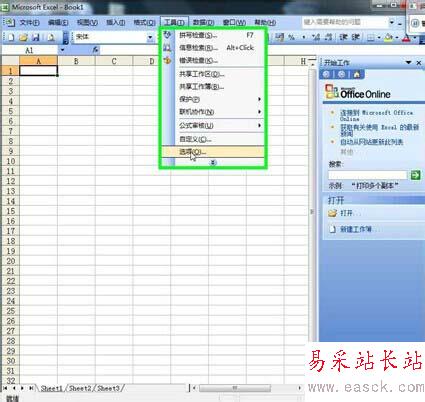This screenshot has height=402, width=425.
Task: Click the task pane Forward arrow icon
Action: (x=341, y=74)
